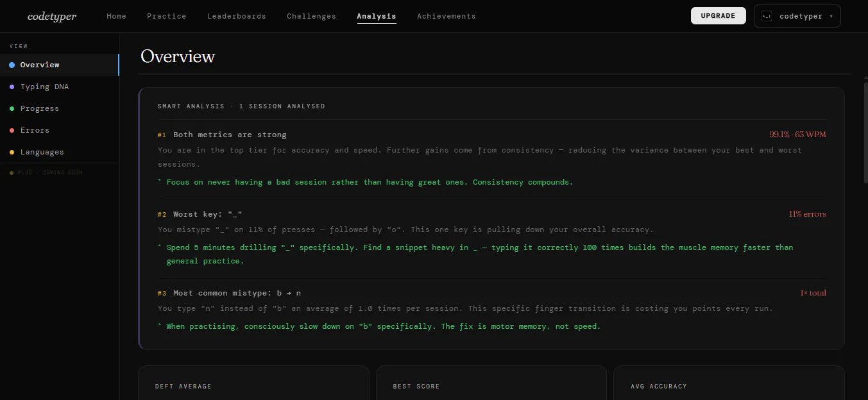This screenshot has width=868, height=400.
Task: Click the 'consciously slow down on "b"' tip
Action: pos(383,326)
